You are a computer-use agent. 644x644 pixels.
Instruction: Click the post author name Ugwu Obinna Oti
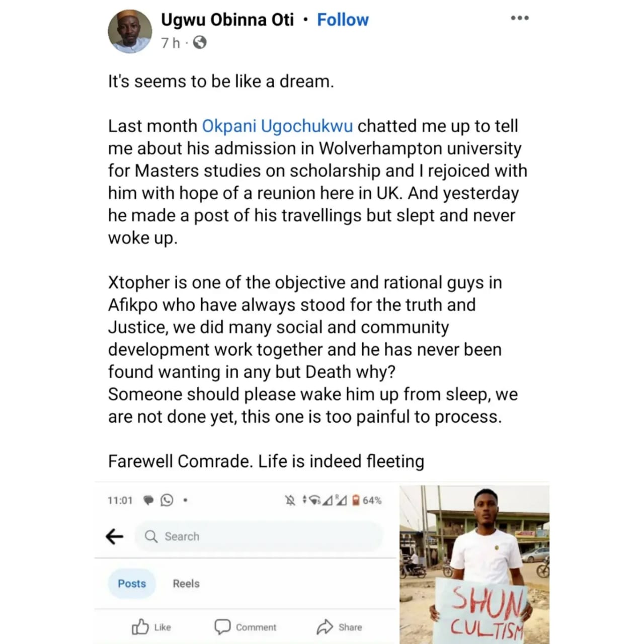pyautogui.click(x=227, y=20)
